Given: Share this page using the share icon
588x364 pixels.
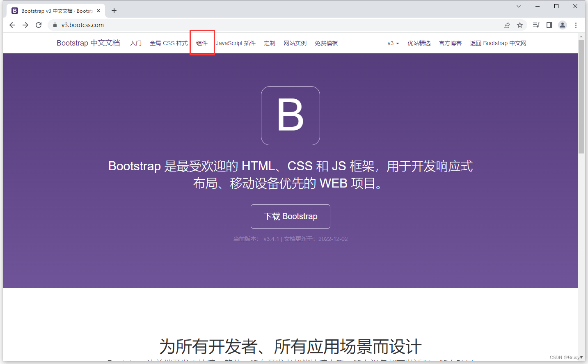Looking at the screenshot, I should pos(507,25).
